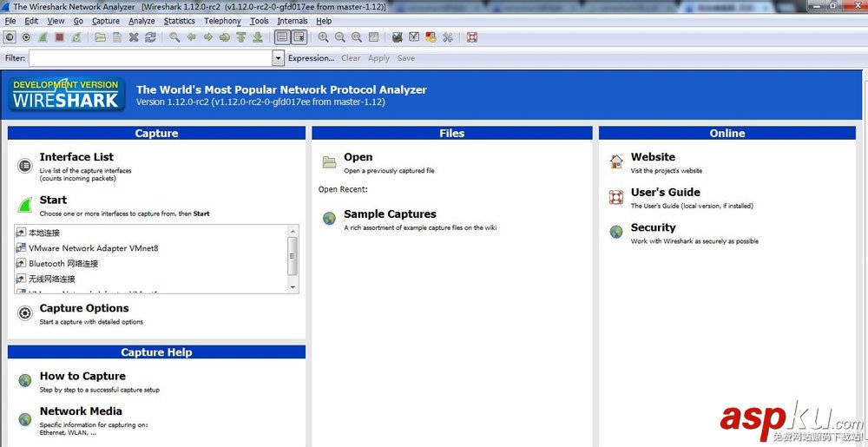
Task: Open the Analyze menu
Action: point(141,21)
